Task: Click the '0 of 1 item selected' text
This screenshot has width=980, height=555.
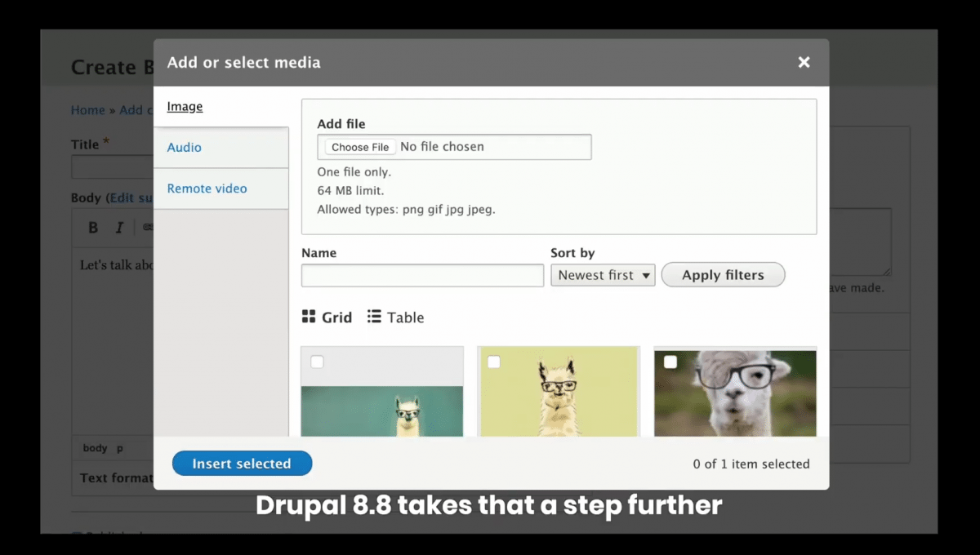Action: click(751, 464)
